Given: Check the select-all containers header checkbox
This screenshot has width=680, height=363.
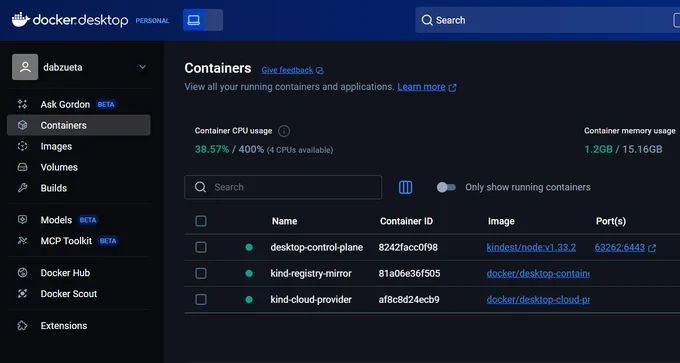Looking at the screenshot, I should (x=201, y=221).
